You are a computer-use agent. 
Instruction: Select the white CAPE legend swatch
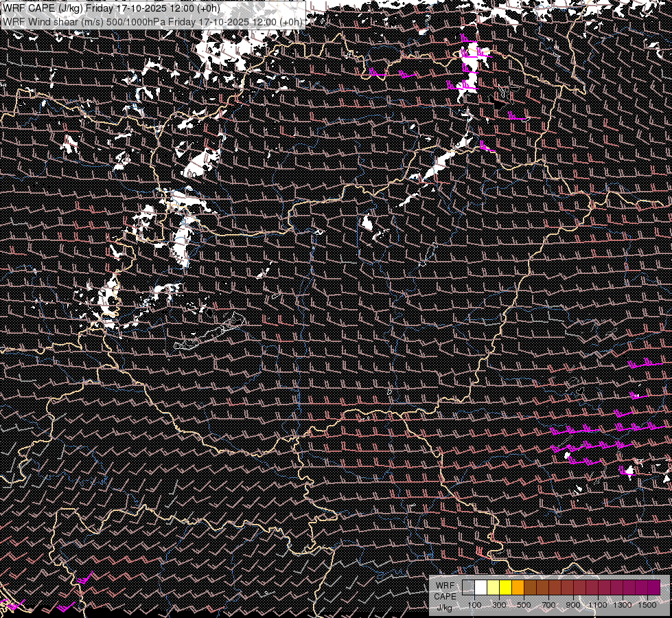(x=481, y=587)
